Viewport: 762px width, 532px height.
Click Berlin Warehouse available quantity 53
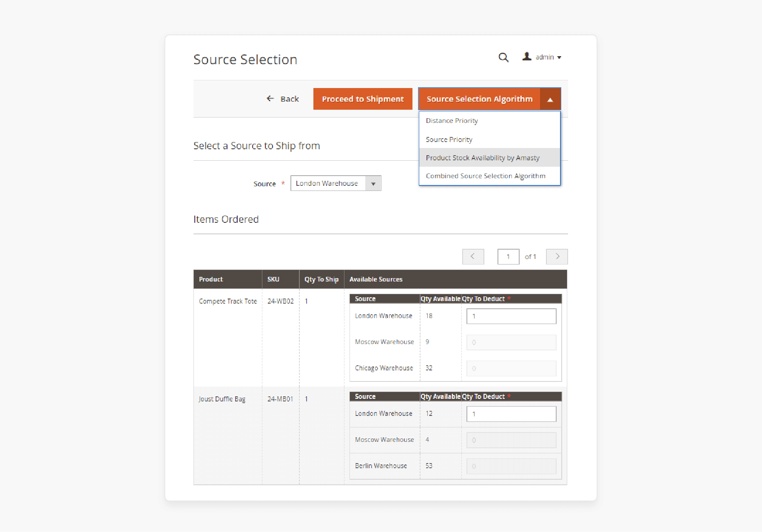point(429,466)
